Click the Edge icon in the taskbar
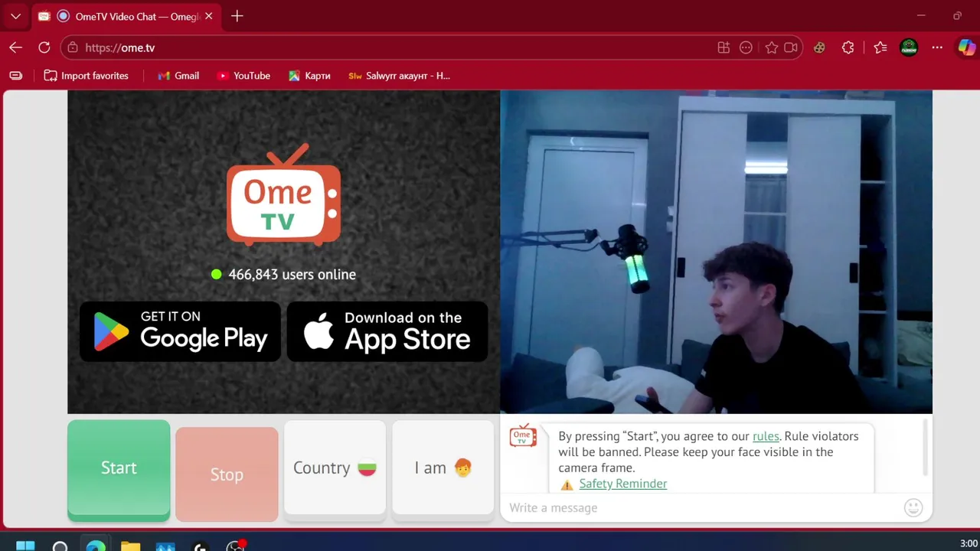980x551 pixels. pos(96,546)
